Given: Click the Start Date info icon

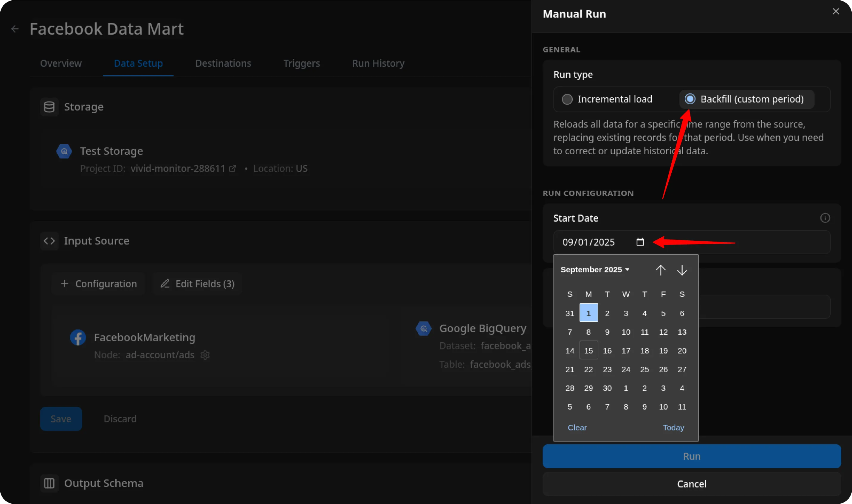Looking at the screenshot, I should click(x=825, y=218).
